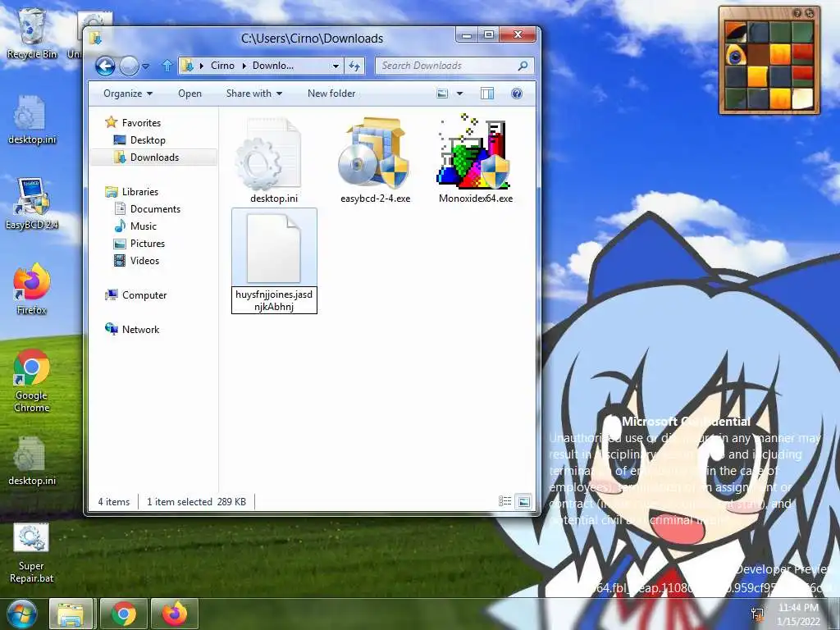Screen dimensions: 840x630
Task: Open the Share with menu
Action: click(254, 94)
